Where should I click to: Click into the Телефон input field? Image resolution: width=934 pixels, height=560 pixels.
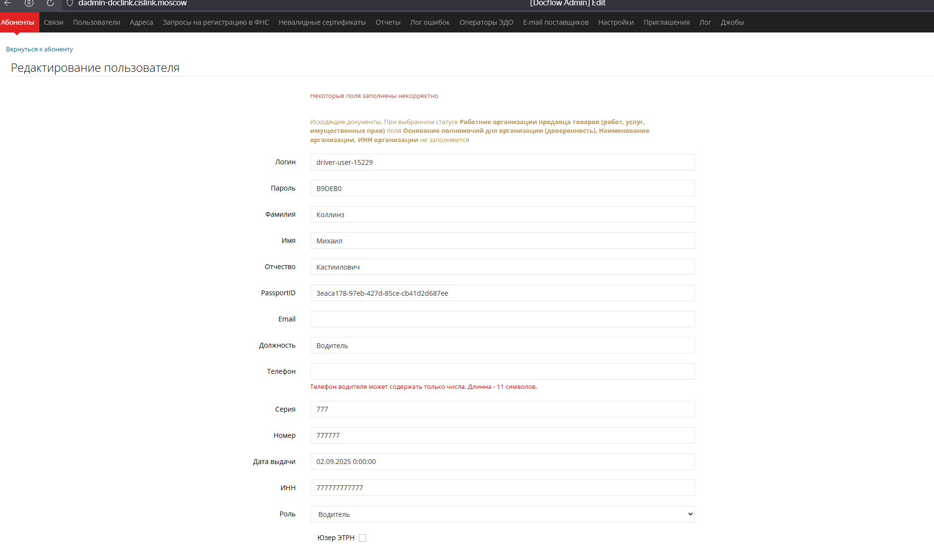(x=502, y=371)
